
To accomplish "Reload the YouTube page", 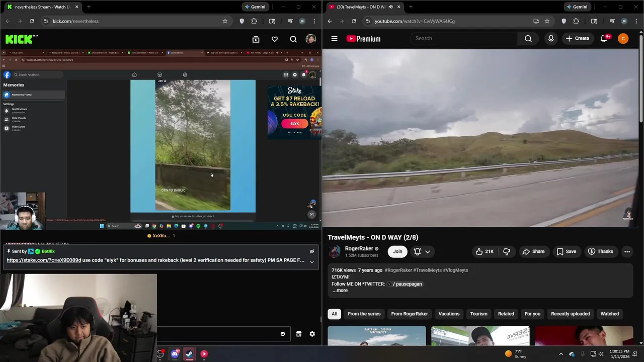I will tap(354, 21).
